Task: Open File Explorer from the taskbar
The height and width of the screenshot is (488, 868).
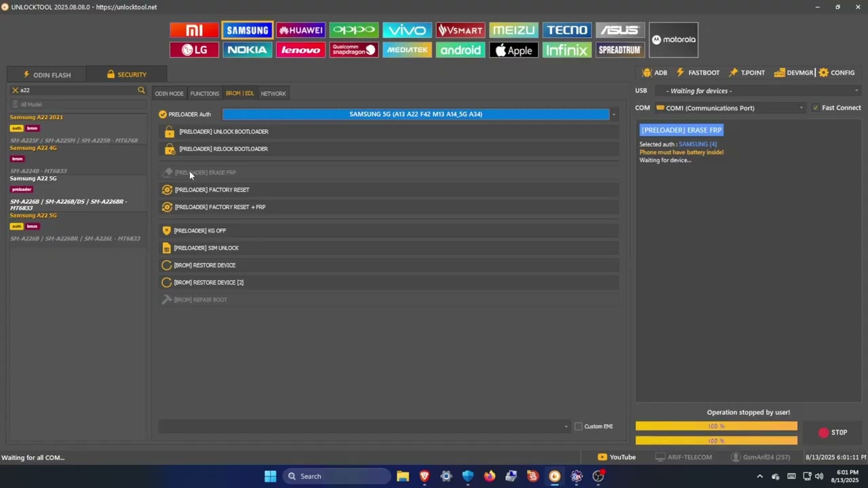Action: [403, 476]
